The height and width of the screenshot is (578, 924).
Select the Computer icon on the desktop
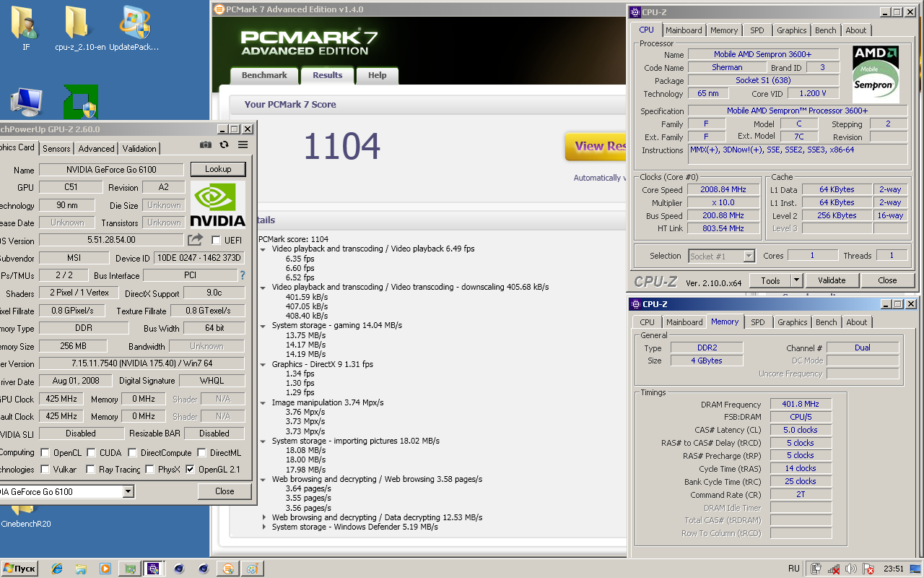point(26,102)
